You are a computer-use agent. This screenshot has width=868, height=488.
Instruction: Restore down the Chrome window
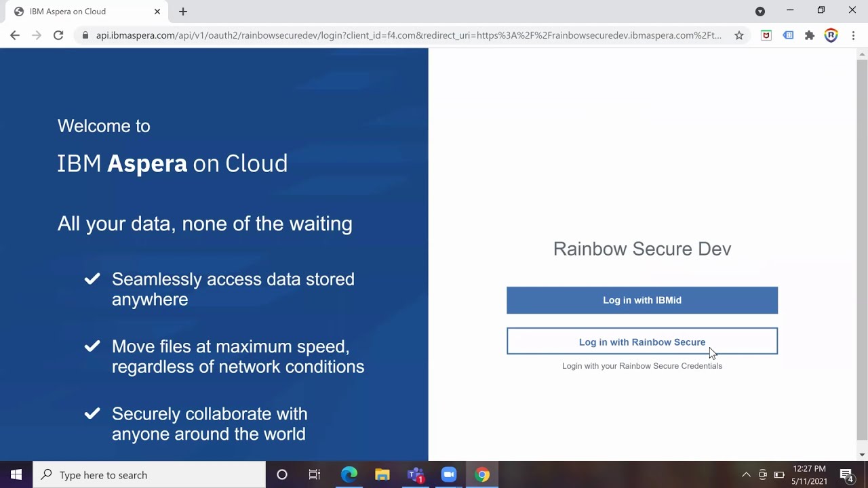pyautogui.click(x=821, y=10)
